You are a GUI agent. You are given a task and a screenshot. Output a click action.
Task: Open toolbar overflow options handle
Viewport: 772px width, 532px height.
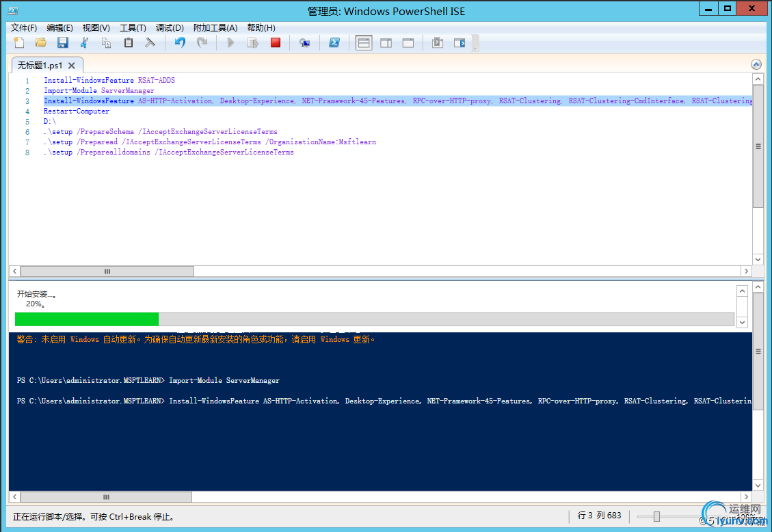[476, 43]
